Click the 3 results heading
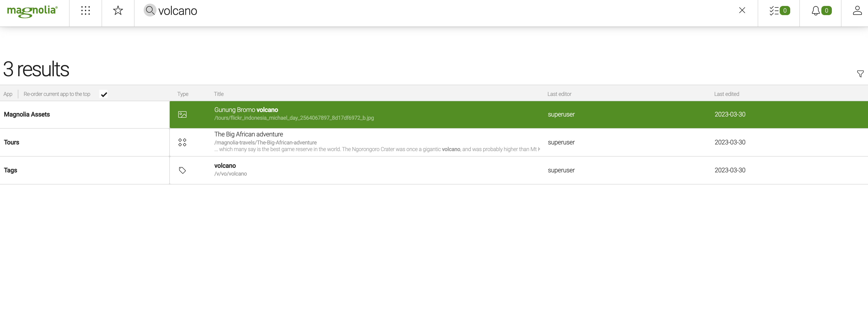 click(x=36, y=69)
